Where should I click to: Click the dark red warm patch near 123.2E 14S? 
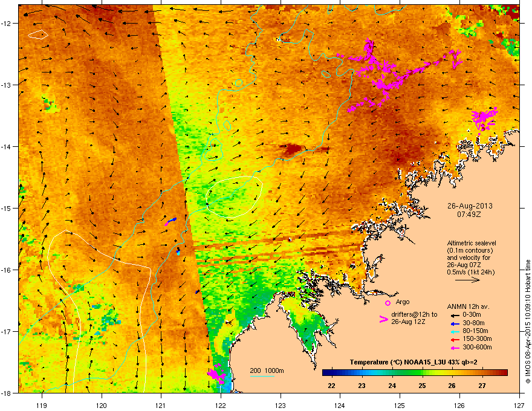(292, 149)
